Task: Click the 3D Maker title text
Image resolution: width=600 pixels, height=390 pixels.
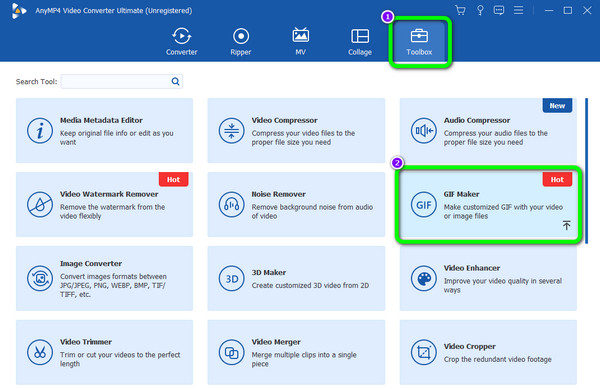Action: 269,272
